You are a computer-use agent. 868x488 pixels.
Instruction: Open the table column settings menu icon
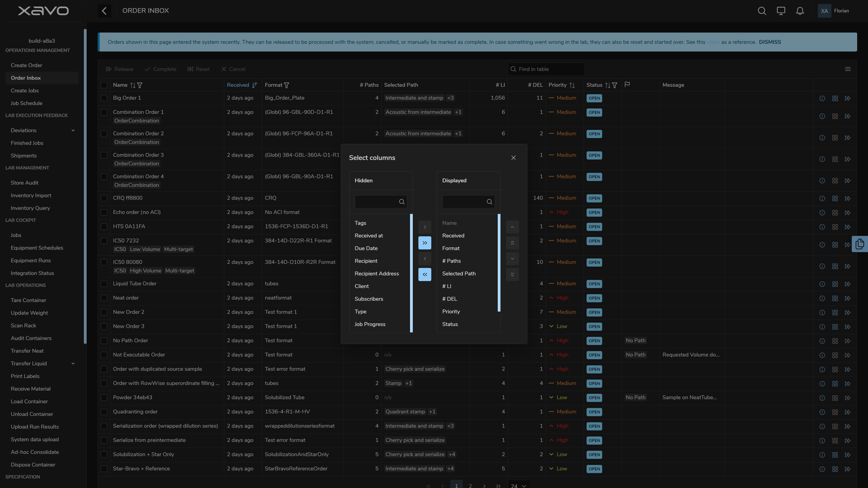848,69
